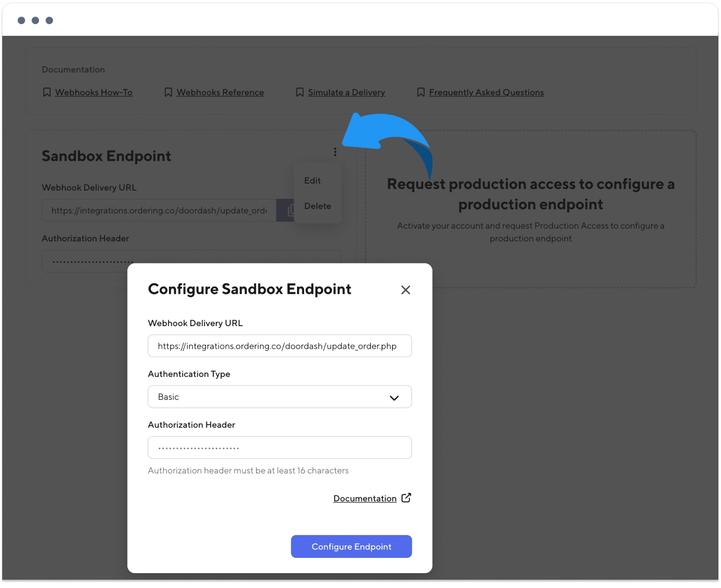Open the Webhooks Reference link

220,92
